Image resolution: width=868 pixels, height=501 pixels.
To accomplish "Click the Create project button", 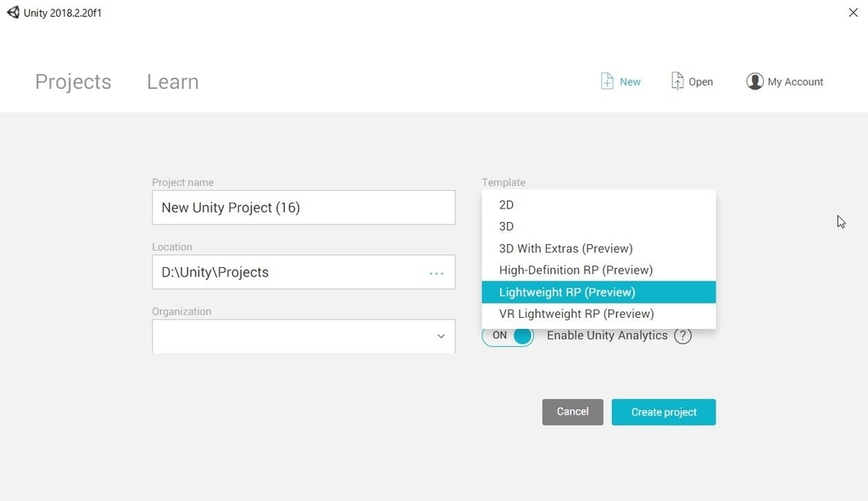I will [663, 412].
